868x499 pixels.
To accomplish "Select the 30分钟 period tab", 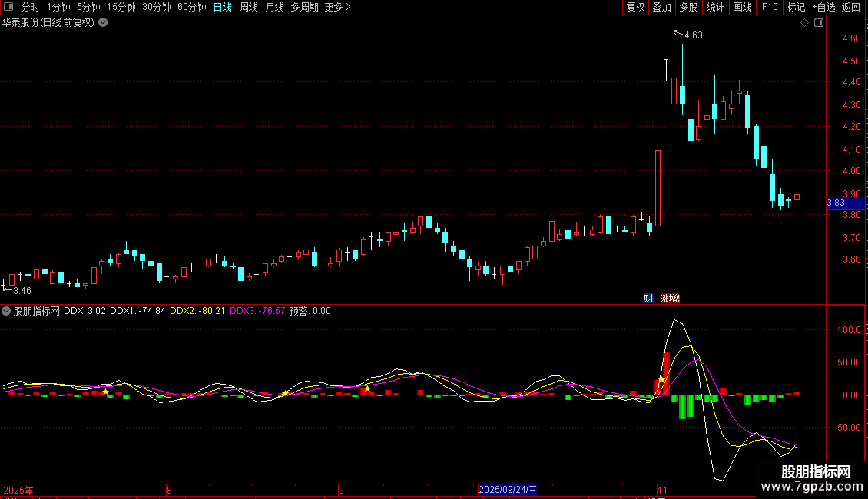I will click(x=157, y=7).
